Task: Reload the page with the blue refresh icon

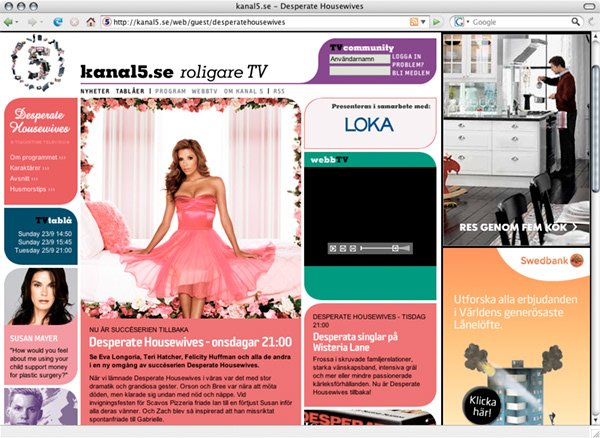Action: point(58,22)
